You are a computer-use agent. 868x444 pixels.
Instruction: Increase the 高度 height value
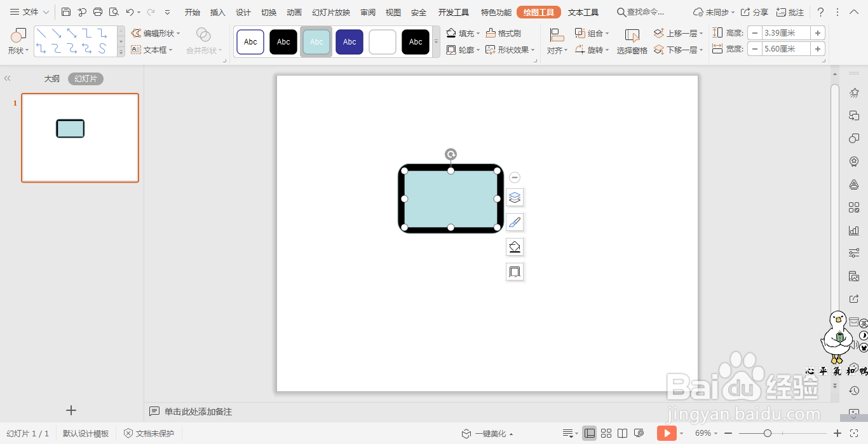point(818,33)
